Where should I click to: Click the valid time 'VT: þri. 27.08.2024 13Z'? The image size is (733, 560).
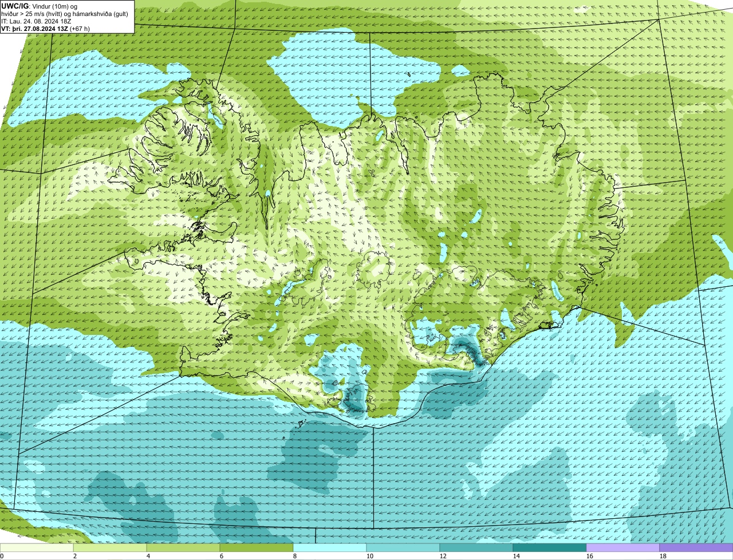tap(34, 29)
